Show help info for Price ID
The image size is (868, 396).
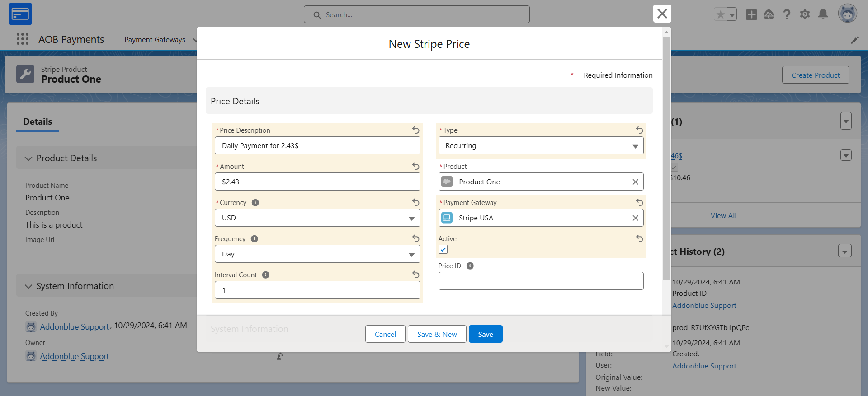(470, 266)
